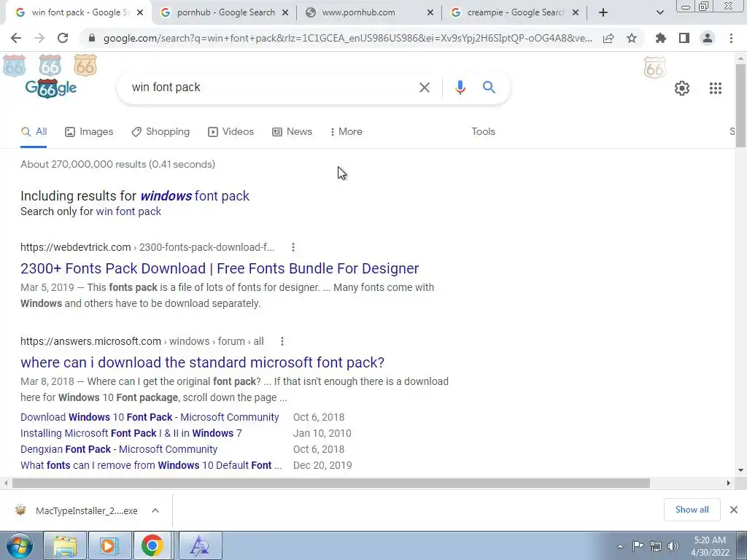Image resolution: width=747 pixels, height=560 pixels.
Task: Select the Shopping search tab
Action: pos(160,132)
